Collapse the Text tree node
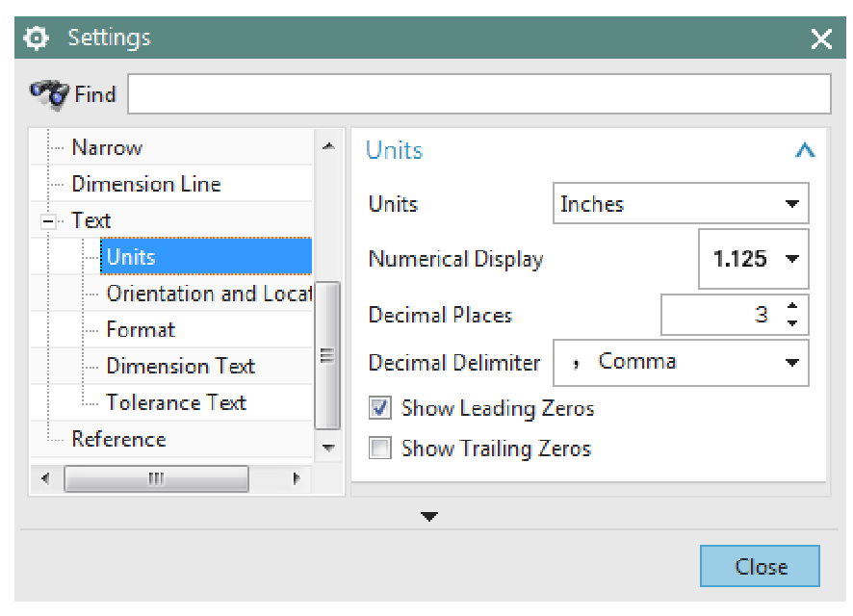The image size is (853, 616). click(48, 221)
